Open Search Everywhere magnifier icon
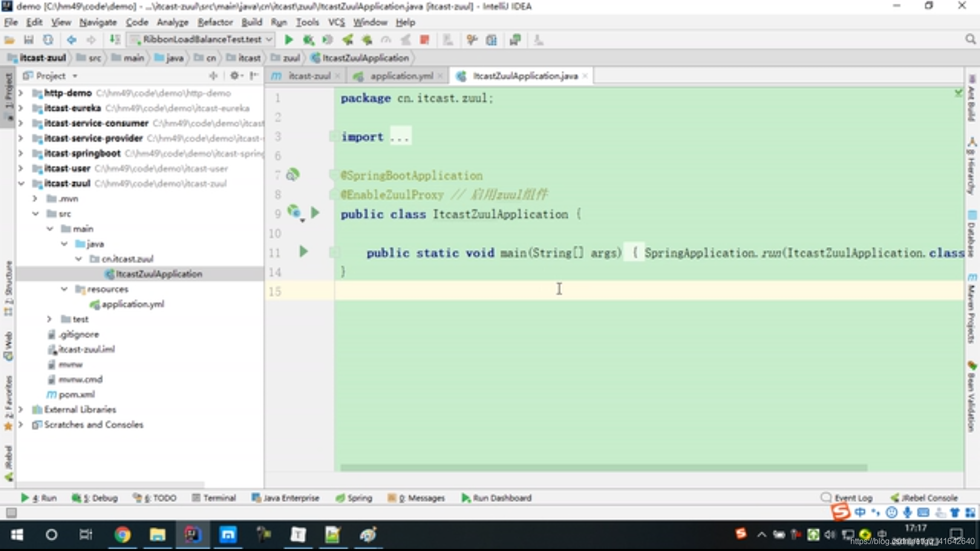 970,39
